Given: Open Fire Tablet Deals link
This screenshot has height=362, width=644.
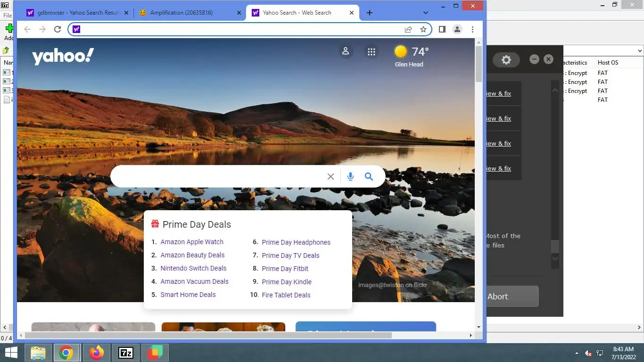Looking at the screenshot, I should (x=286, y=295).
